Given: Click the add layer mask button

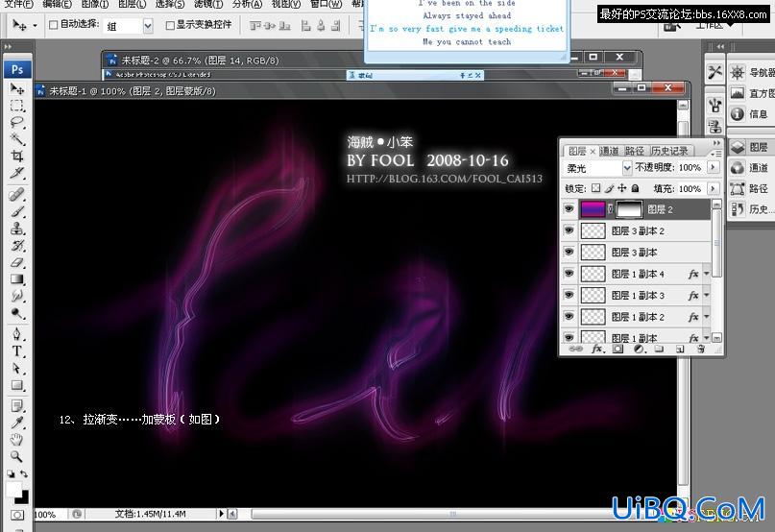Looking at the screenshot, I should [x=618, y=349].
